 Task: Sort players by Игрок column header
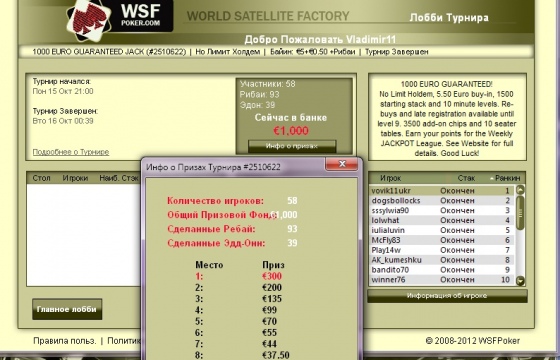coord(390,178)
